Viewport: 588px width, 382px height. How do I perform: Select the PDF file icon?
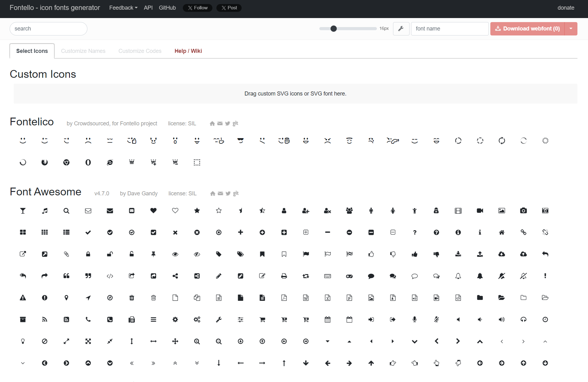click(x=284, y=298)
